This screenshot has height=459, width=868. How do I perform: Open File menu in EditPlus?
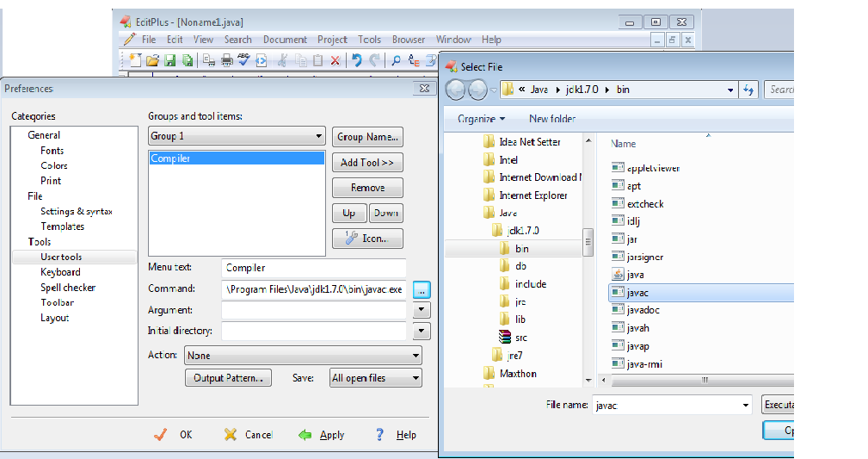(x=148, y=40)
